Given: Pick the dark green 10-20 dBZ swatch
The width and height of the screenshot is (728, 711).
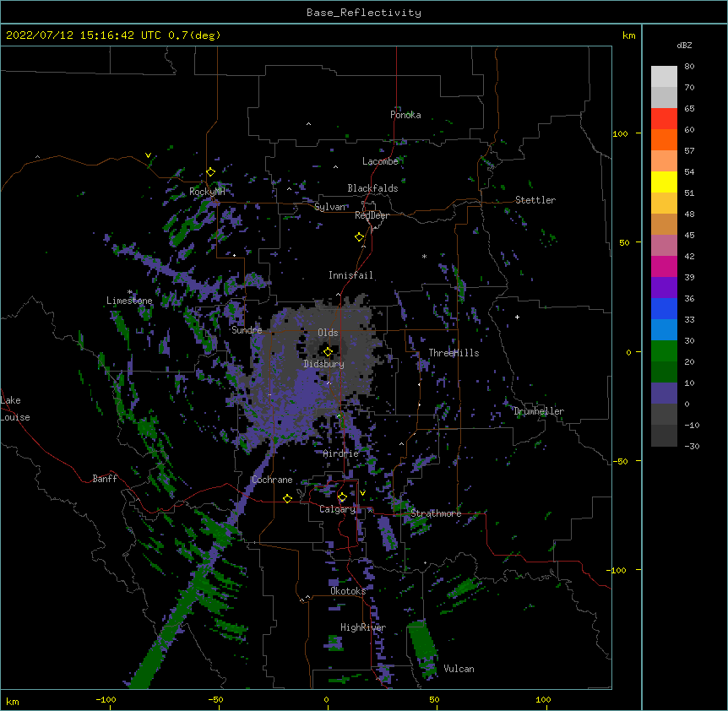Looking at the screenshot, I should point(664,372).
